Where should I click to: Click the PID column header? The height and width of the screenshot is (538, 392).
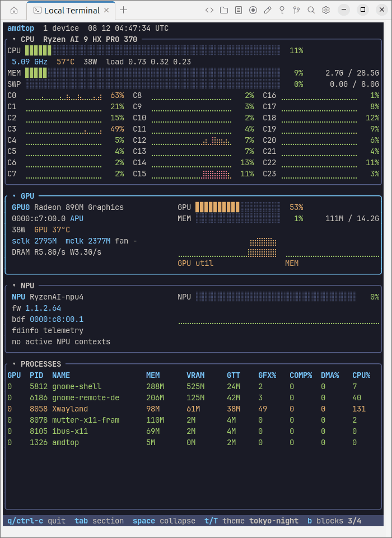pyautogui.click(x=36, y=375)
